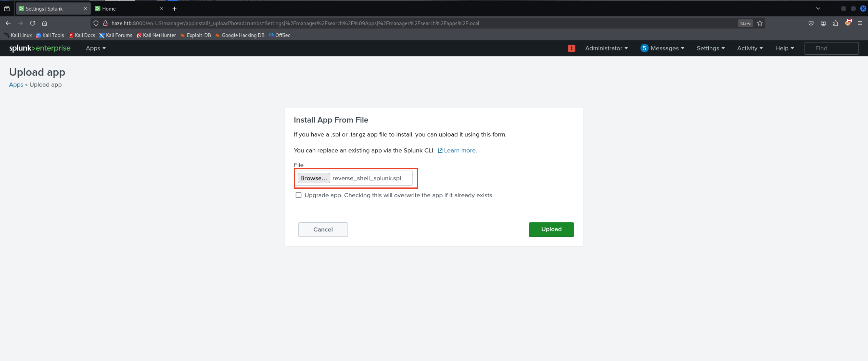This screenshot has height=361, width=868.
Task: Click the Find search field
Action: click(x=831, y=48)
